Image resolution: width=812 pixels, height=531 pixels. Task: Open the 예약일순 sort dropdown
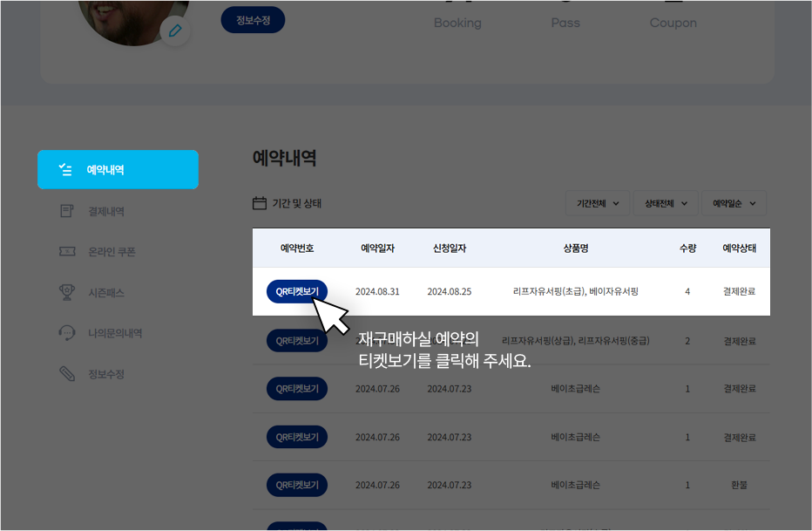coord(734,202)
